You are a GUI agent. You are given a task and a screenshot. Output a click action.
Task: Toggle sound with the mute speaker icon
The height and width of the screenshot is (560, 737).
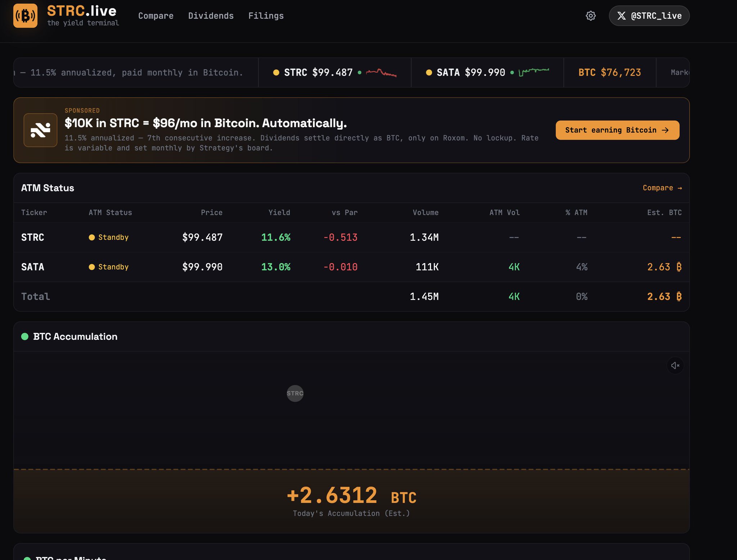pyautogui.click(x=675, y=366)
